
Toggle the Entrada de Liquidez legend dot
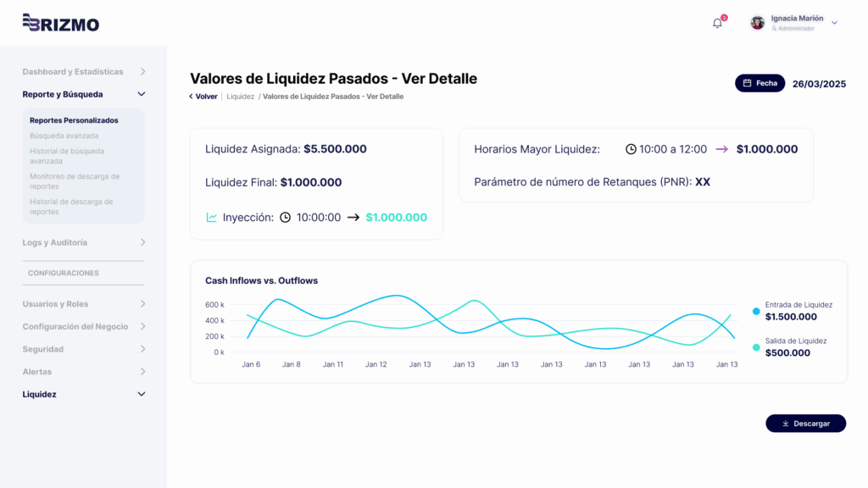coord(754,311)
